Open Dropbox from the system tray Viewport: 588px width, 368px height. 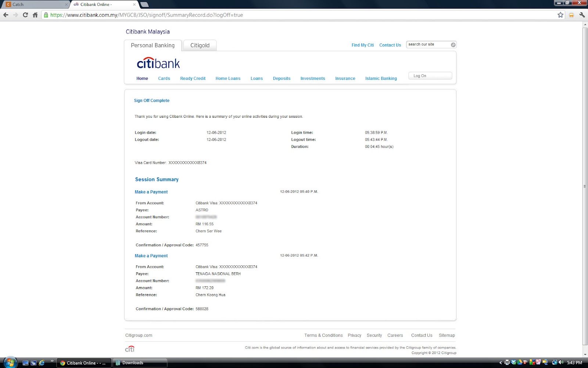point(513,362)
